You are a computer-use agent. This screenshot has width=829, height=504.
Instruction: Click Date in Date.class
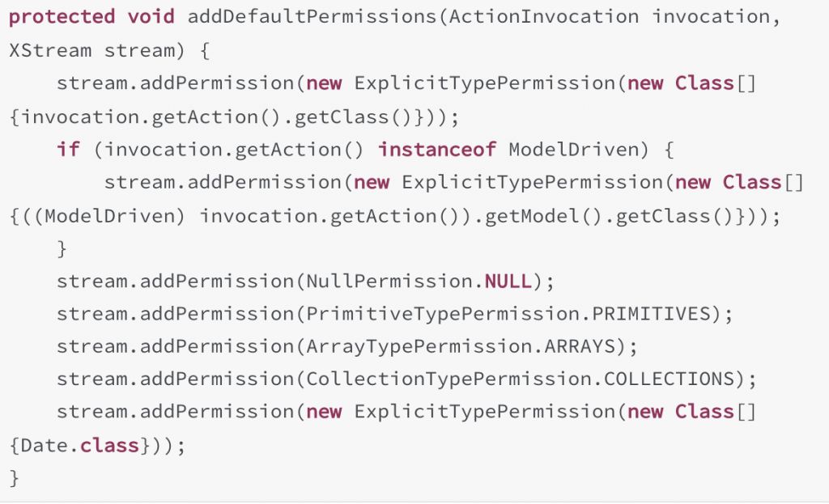coord(45,446)
